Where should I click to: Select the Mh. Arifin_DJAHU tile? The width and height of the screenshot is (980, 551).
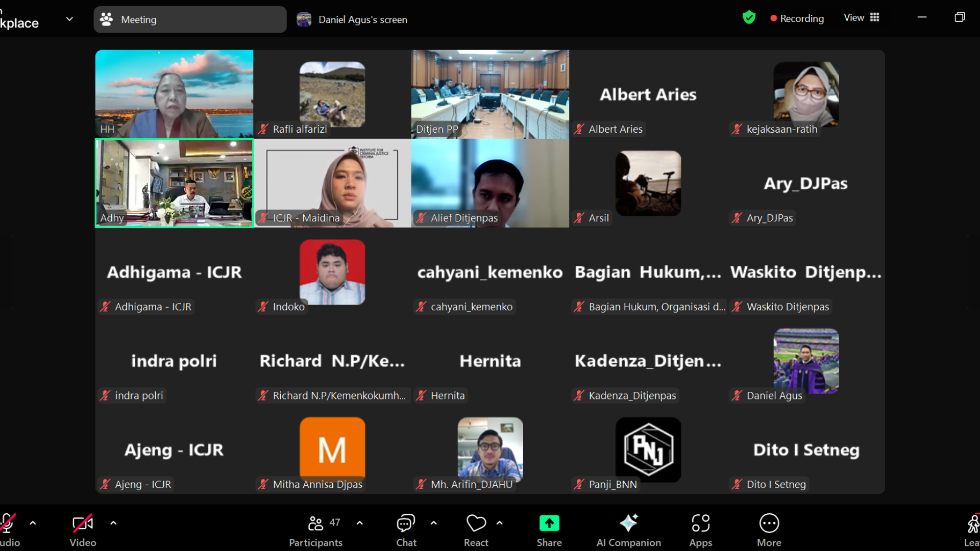[490, 449]
